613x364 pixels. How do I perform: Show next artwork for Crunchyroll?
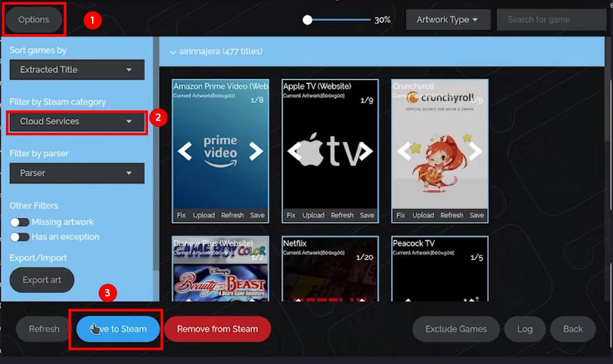point(476,151)
